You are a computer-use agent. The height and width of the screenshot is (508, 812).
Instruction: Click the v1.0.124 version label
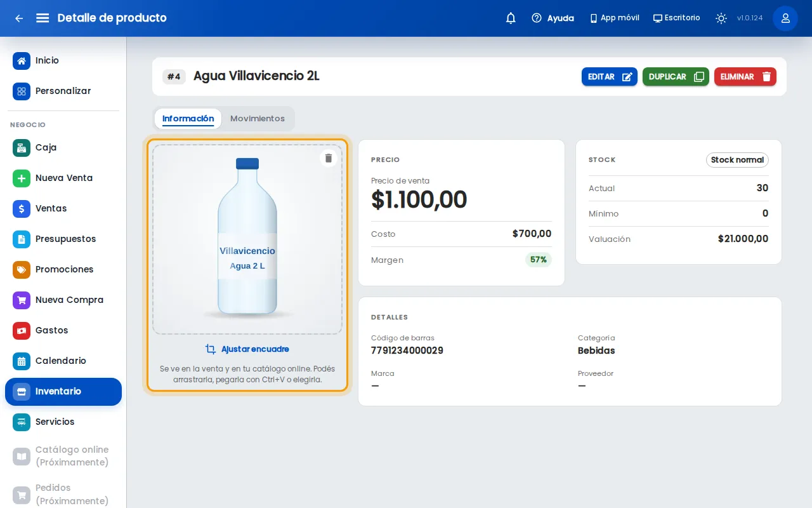[x=750, y=18]
